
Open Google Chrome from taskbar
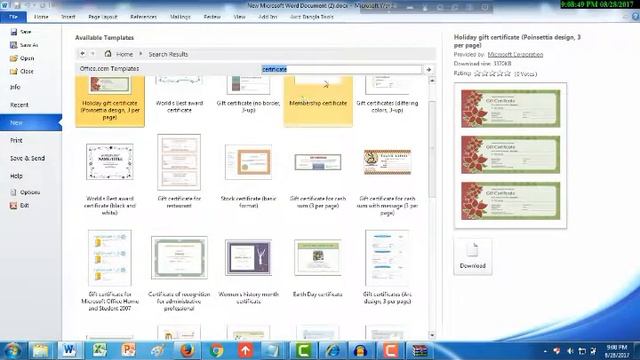(216, 351)
